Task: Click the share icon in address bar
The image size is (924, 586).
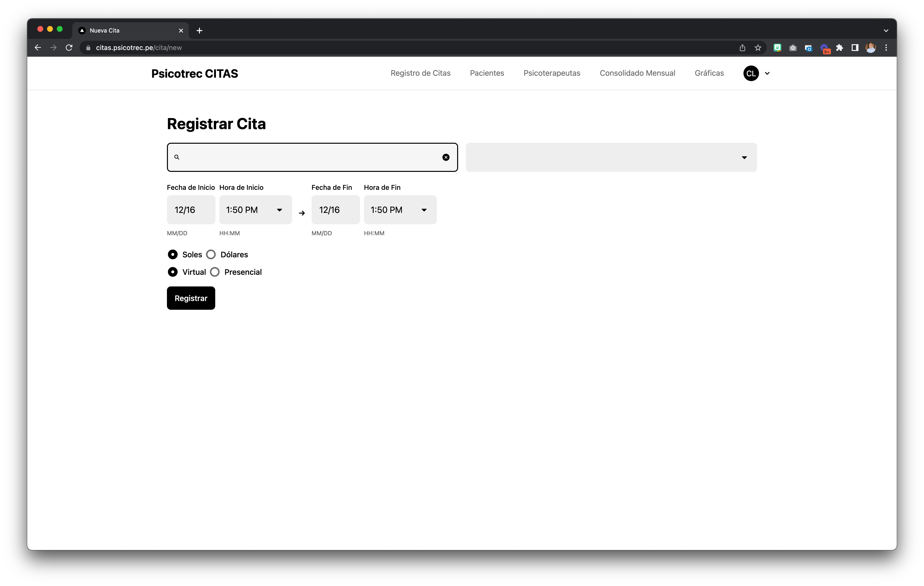Action: (742, 48)
